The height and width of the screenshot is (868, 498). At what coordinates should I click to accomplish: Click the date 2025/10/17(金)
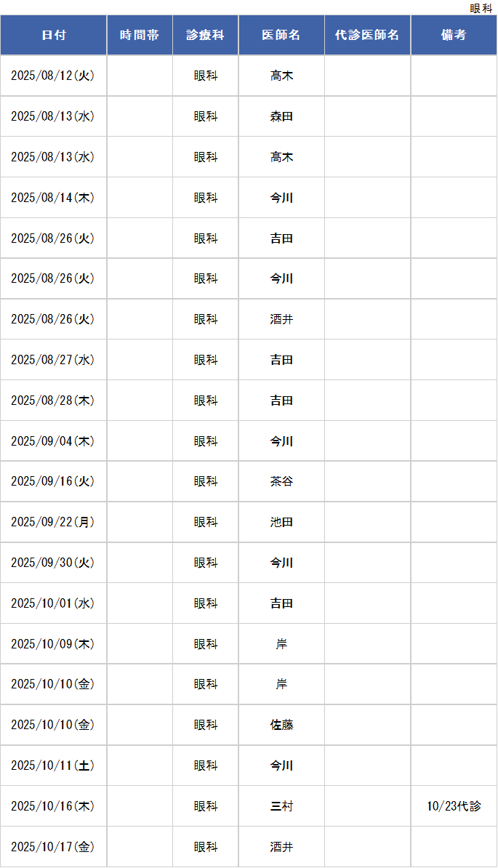[x=54, y=847]
